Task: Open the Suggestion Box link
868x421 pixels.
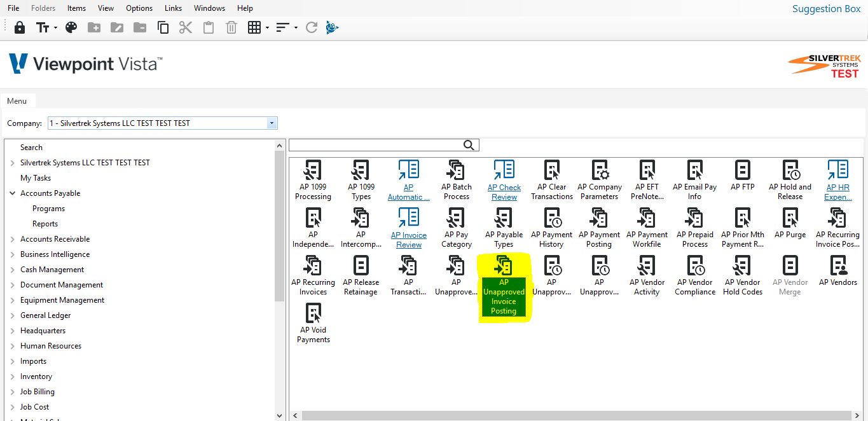Action: tap(826, 9)
